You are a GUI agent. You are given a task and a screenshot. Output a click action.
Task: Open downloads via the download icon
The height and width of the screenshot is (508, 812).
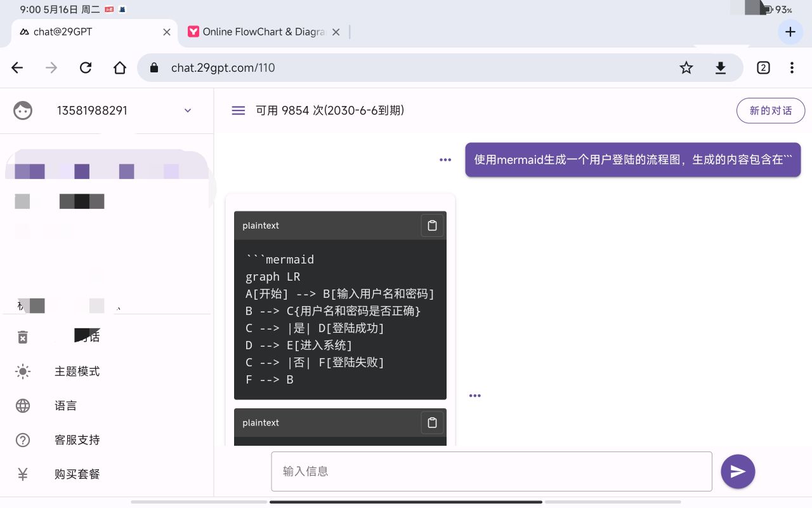point(721,68)
